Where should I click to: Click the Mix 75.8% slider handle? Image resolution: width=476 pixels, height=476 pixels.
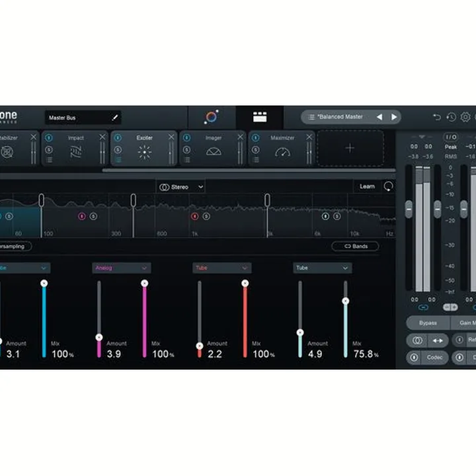click(346, 301)
